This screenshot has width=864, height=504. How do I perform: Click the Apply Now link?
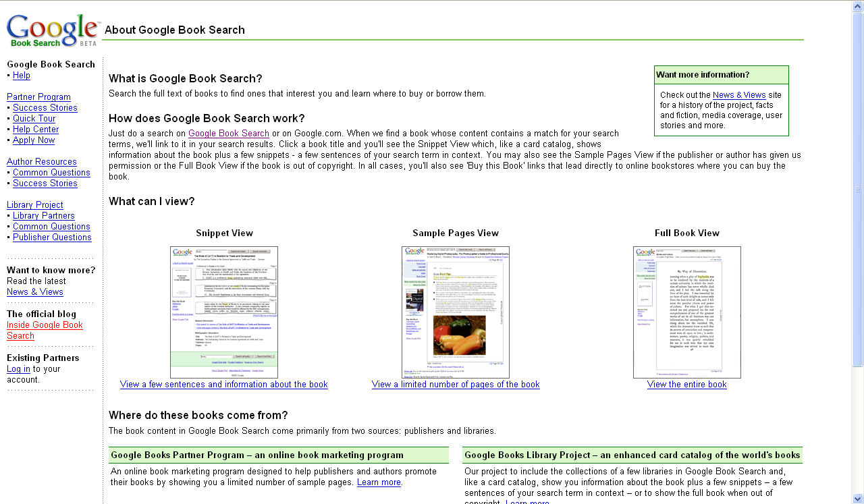pyautogui.click(x=34, y=140)
